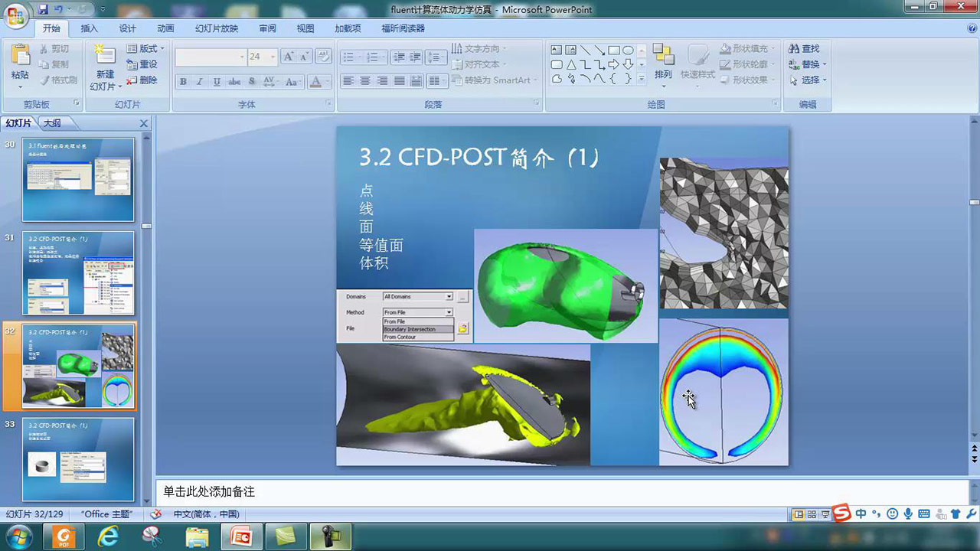This screenshot has height=551, width=980.
Task: Clear all formatting icon in font group
Action: click(323, 57)
